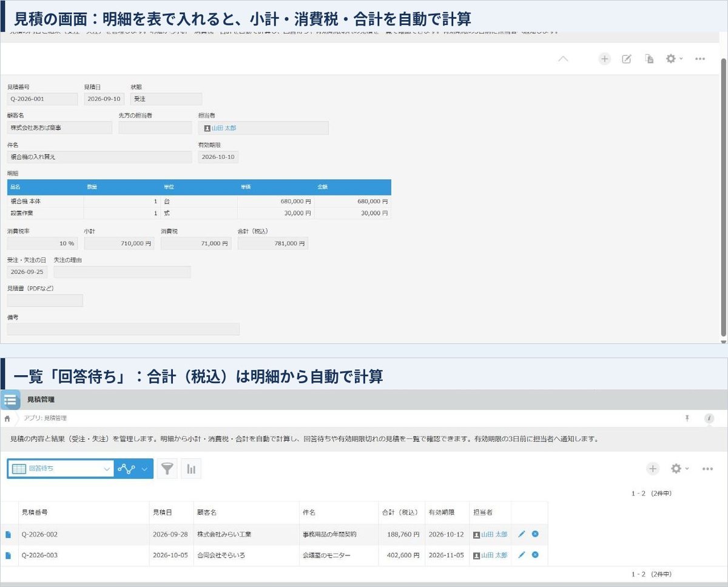Screen dimensions: 728x587
Task: Select the 株式会社みらい工業 cell in the list
Action: [246, 535]
